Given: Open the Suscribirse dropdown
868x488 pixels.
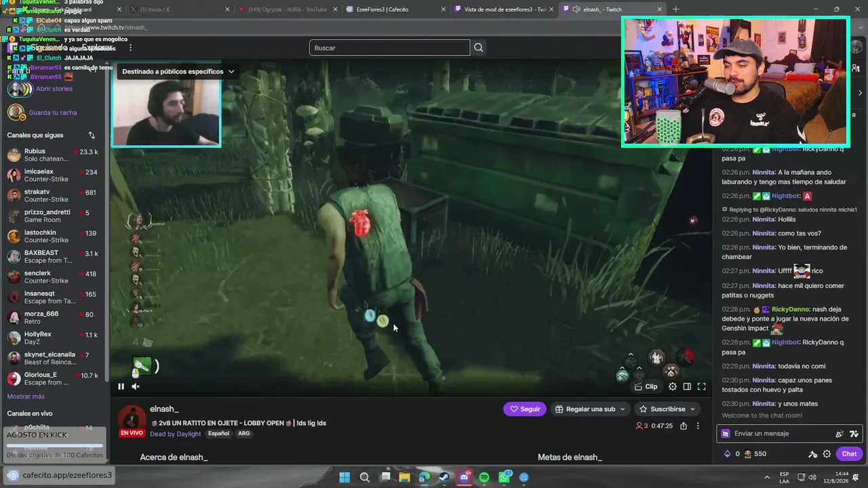Looking at the screenshot, I should 667,409.
